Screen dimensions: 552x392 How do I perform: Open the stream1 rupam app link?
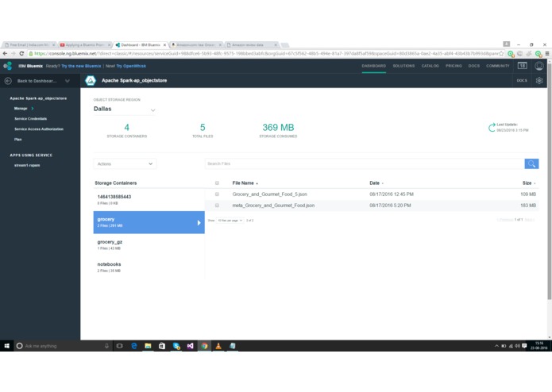27,165
